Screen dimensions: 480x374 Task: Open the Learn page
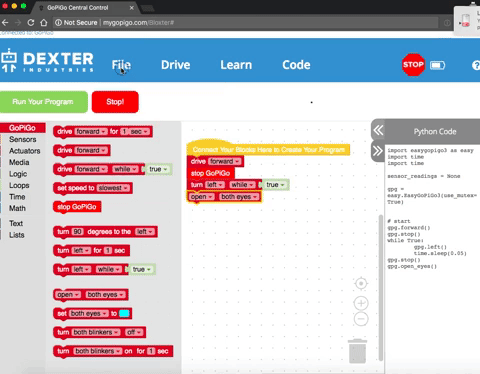coord(236,65)
